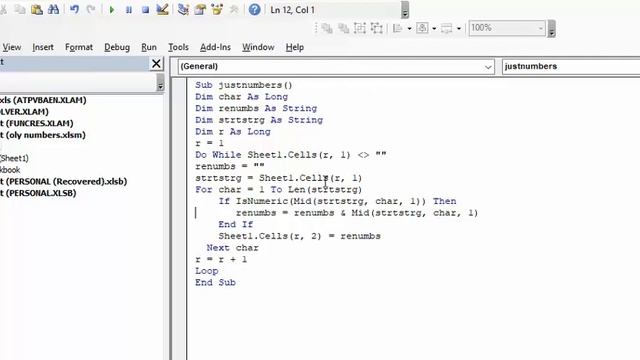Click the 'Do While Sheet1.Cells' line
Viewport: 640px width, 360px height.
click(291, 155)
